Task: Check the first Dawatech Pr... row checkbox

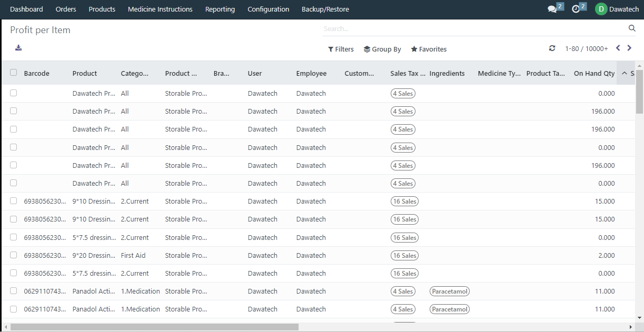Action: click(13, 93)
